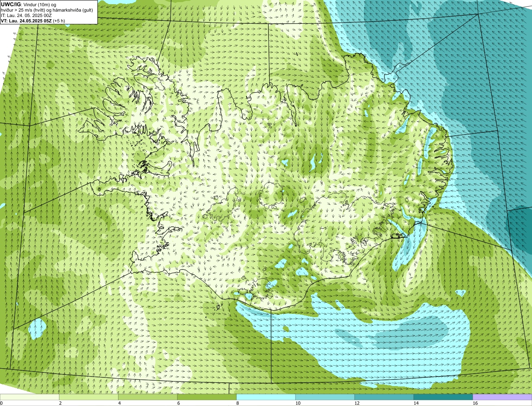Click the 'VT: Lau. 24.05.2025 05Z (+5 h)' line

pyautogui.click(x=33, y=21)
